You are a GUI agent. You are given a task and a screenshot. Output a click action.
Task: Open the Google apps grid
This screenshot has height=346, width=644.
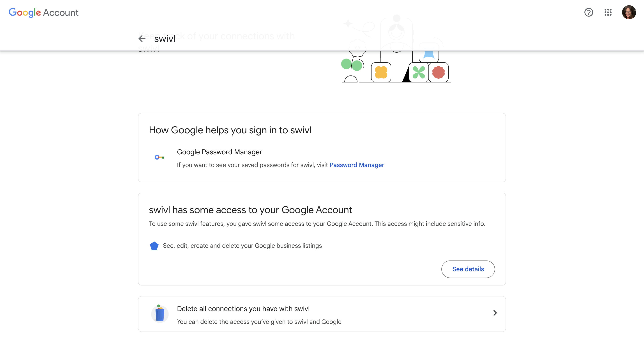click(608, 12)
